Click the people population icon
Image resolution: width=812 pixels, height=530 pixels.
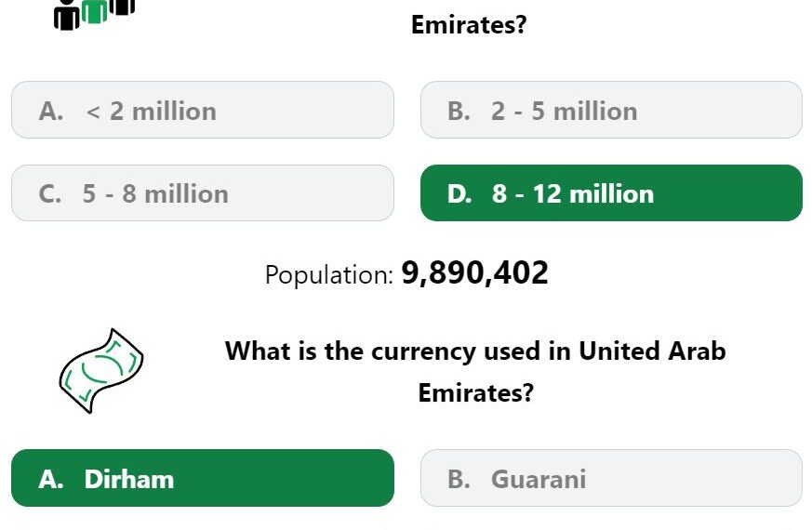click(94, 13)
